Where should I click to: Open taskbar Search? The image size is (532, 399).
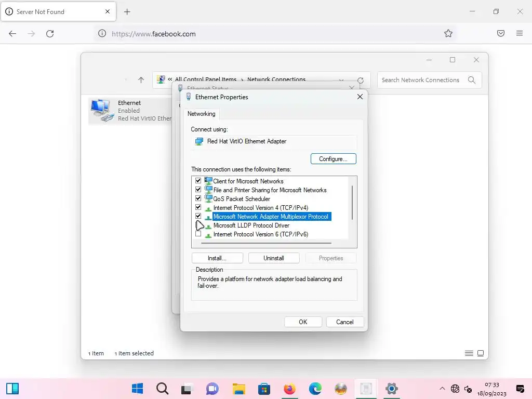(x=163, y=389)
